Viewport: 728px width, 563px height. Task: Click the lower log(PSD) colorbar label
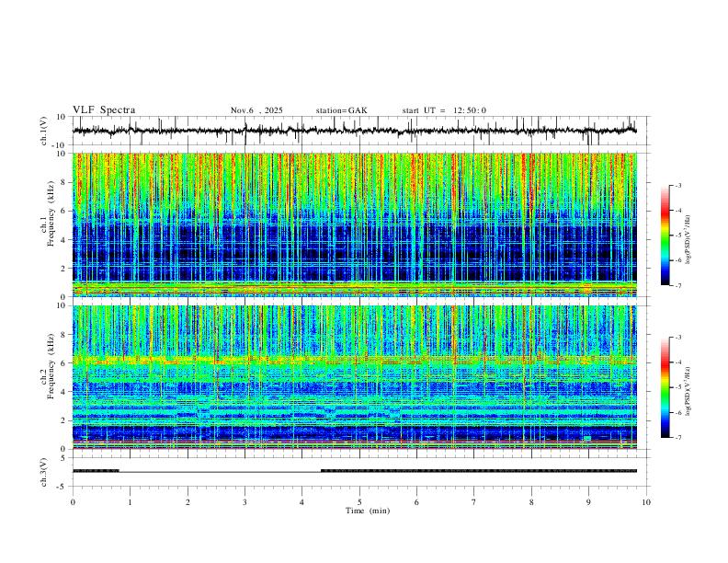click(688, 391)
